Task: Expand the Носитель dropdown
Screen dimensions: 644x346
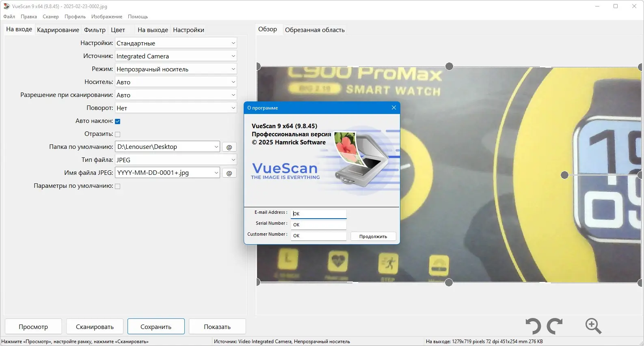Action: click(176, 82)
